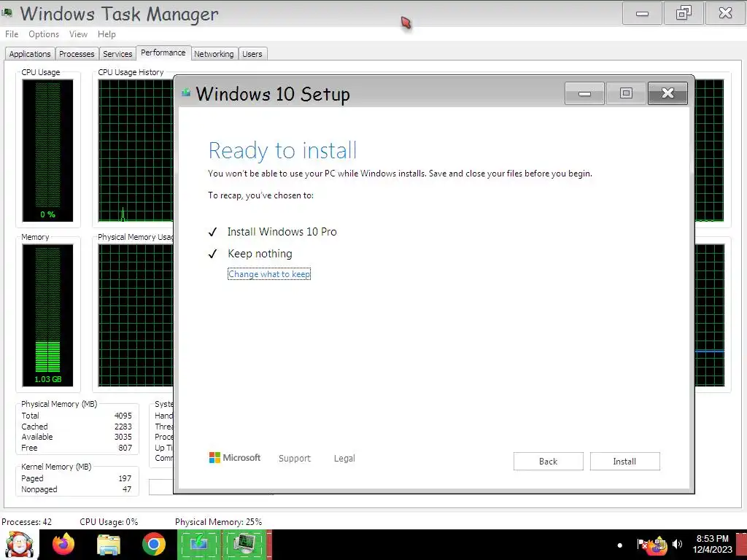Click the Task Manager title bar icon
Screen dimensions: 747x560
7,12
